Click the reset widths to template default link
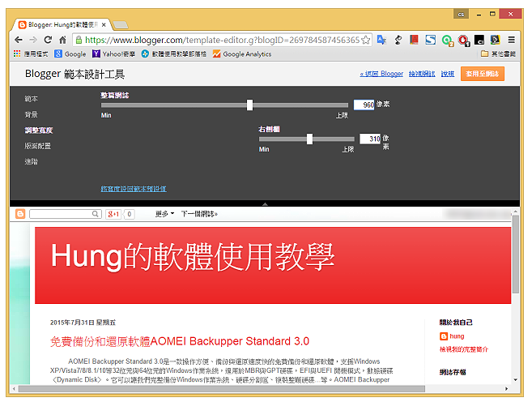532x402 pixels. [134, 189]
